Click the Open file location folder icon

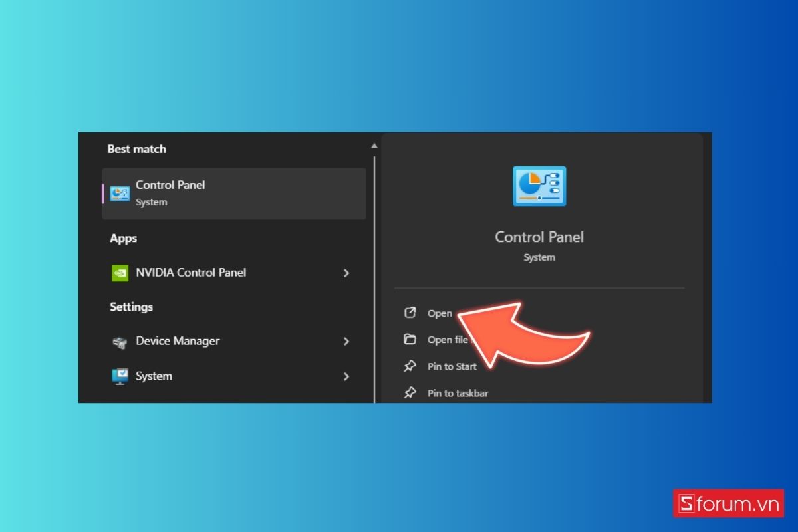tap(410, 339)
